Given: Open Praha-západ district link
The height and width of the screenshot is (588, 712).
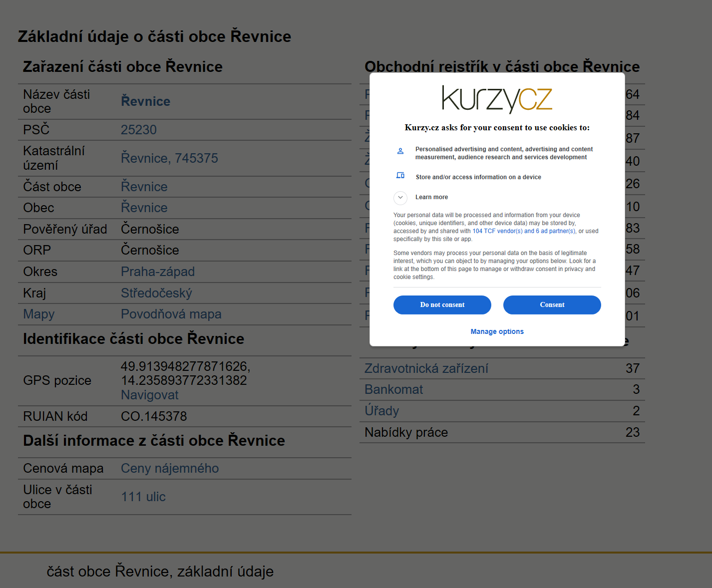Looking at the screenshot, I should (x=158, y=272).
